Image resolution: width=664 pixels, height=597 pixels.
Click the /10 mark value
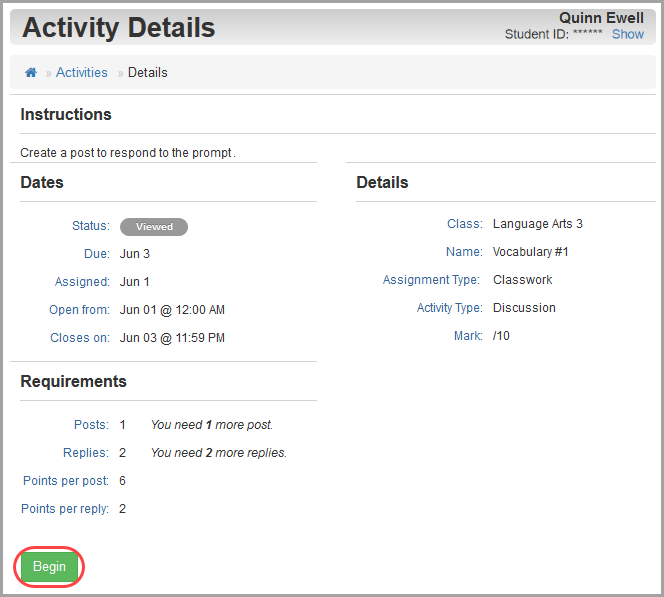click(x=501, y=336)
